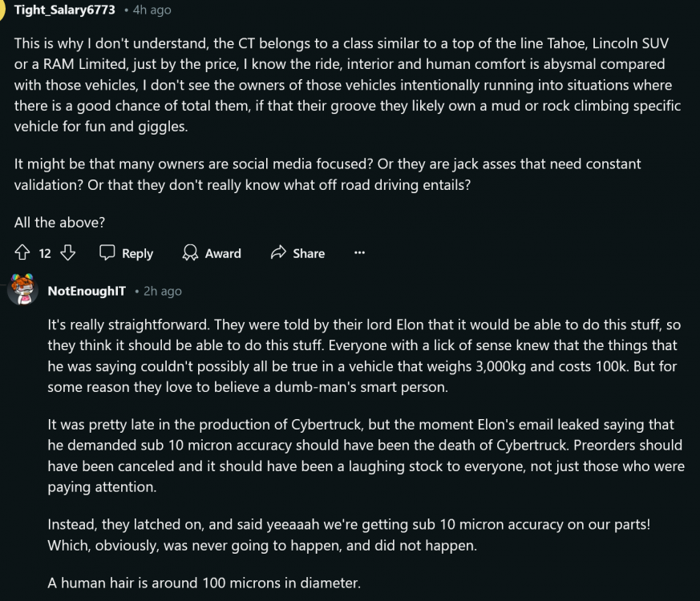Click the Share text label
The width and height of the screenshot is (700, 601).
point(309,253)
